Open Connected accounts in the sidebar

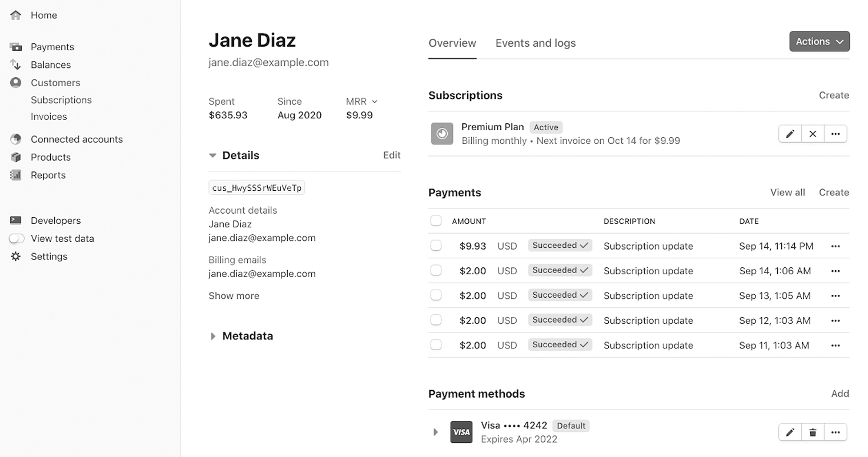[77, 139]
